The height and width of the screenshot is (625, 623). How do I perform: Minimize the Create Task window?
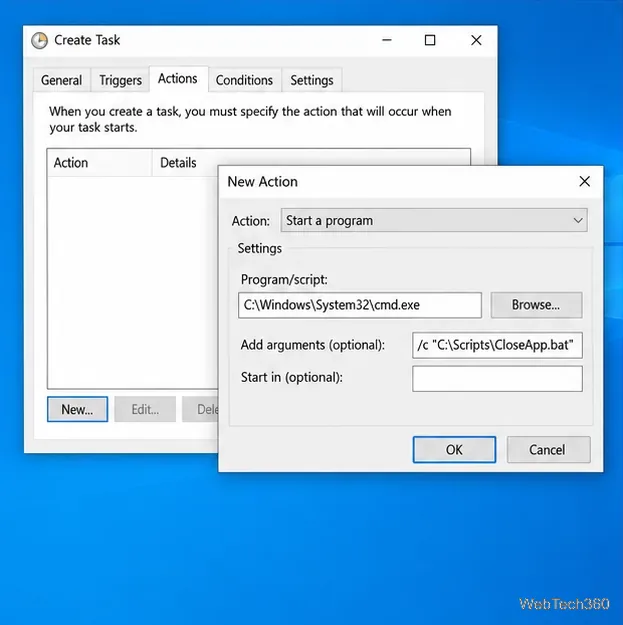387,40
